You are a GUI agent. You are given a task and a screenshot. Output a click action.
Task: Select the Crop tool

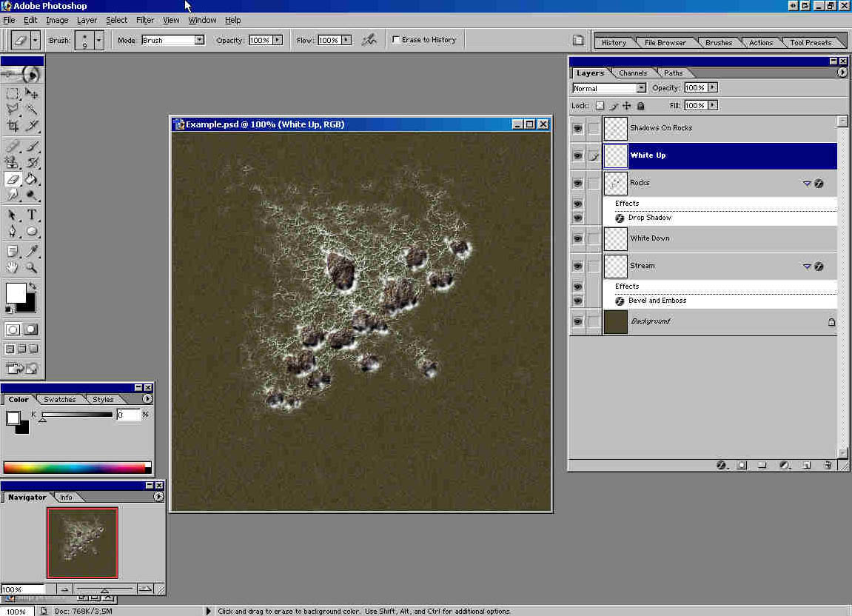pos(13,127)
